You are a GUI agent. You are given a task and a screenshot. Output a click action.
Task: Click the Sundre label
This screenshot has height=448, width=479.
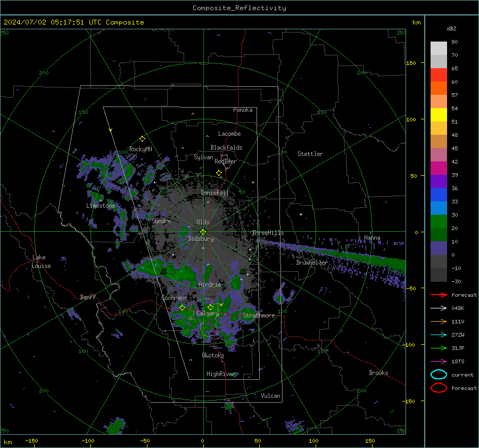pyautogui.click(x=161, y=221)
